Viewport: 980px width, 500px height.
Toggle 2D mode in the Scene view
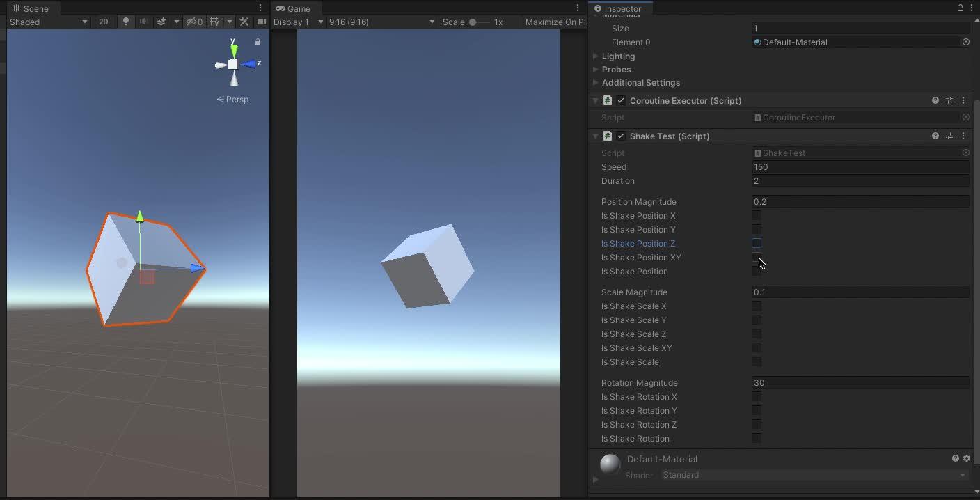(x=104, y=22)
